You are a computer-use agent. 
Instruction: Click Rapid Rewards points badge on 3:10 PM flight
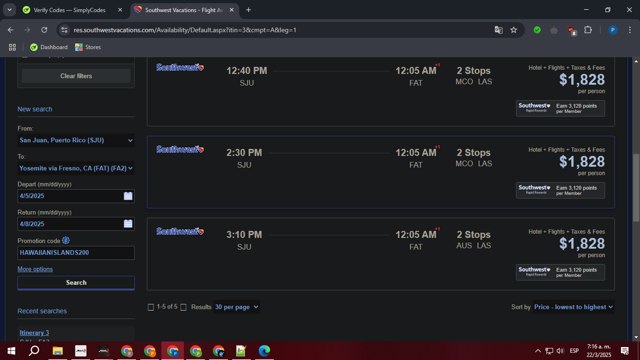[560, 273]
